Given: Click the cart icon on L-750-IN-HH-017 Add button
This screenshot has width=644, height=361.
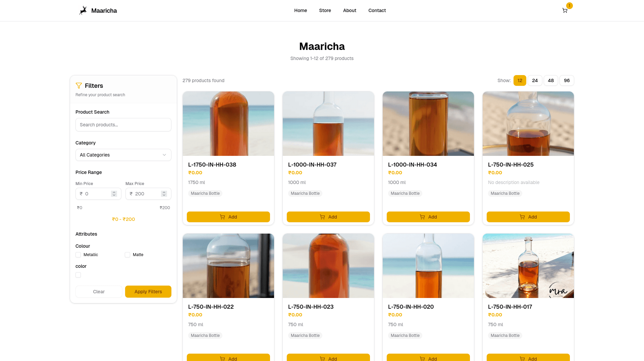Looking at the screenshot, I should 522,359.
